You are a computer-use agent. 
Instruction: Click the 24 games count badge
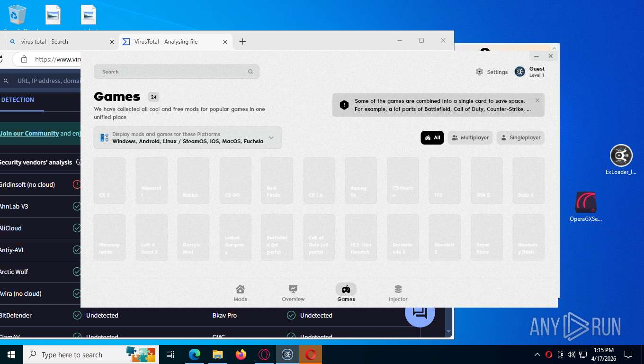(153, 97)
